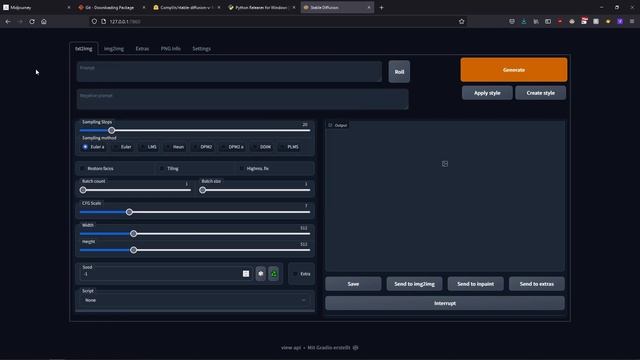Select the PLMS sampling method
Screen dimensions: 640x360
pyautogui.click(x=289, y=147)
